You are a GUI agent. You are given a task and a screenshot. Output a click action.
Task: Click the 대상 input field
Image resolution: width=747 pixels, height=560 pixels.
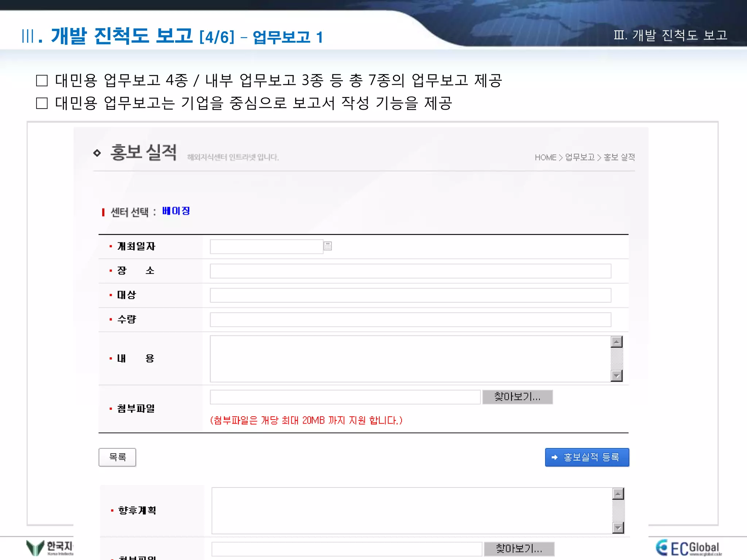410,295
